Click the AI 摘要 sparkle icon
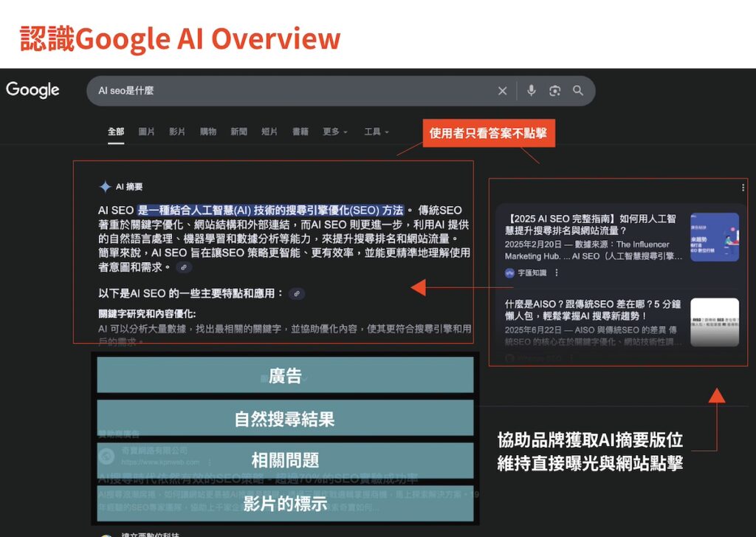This screenshot has width=756, height=537. coord(105,187)
